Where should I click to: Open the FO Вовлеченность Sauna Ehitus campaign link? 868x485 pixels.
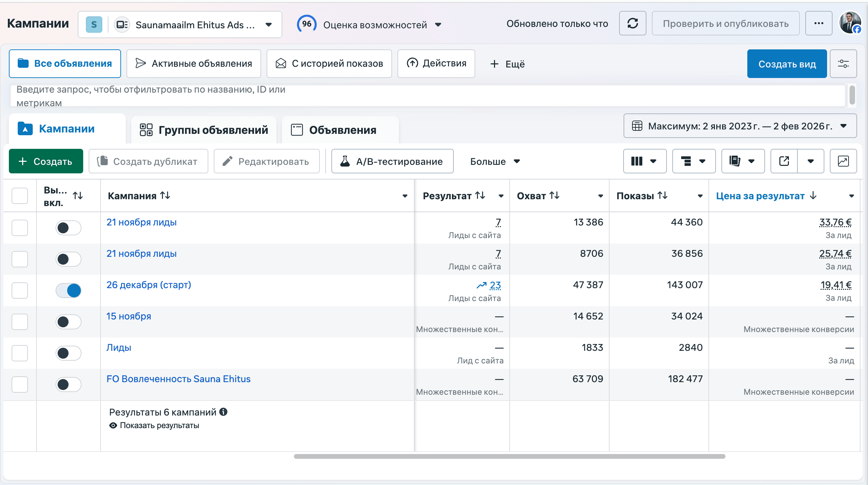pos(178,379)
